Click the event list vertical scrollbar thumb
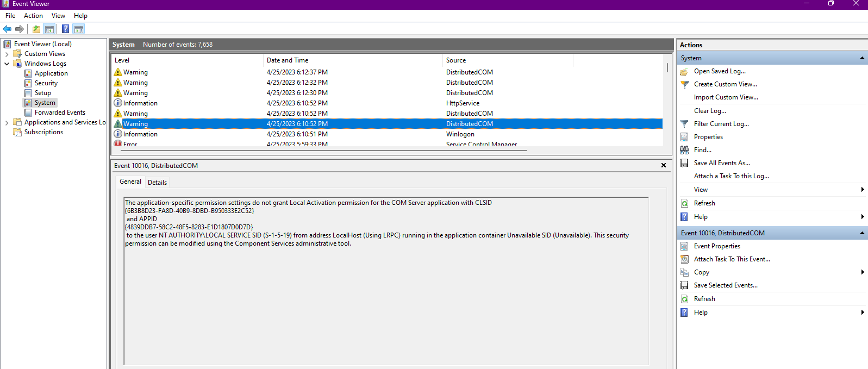Image resolution: width=868 pixels, height=369 pixels. point(667,68)
